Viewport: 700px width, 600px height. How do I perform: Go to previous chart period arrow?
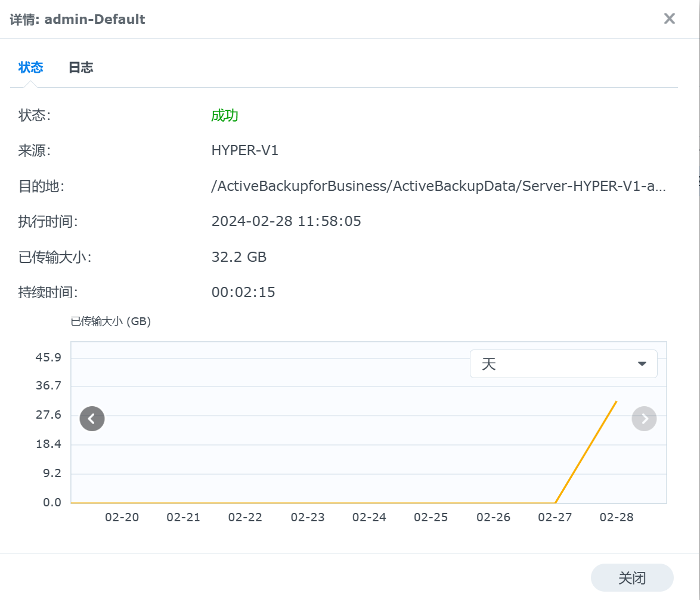(92, 419)
